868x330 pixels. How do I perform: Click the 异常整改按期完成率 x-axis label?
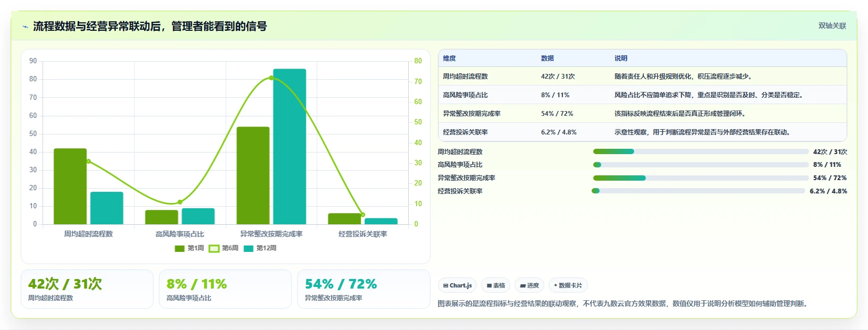click(x=271, y=234)
